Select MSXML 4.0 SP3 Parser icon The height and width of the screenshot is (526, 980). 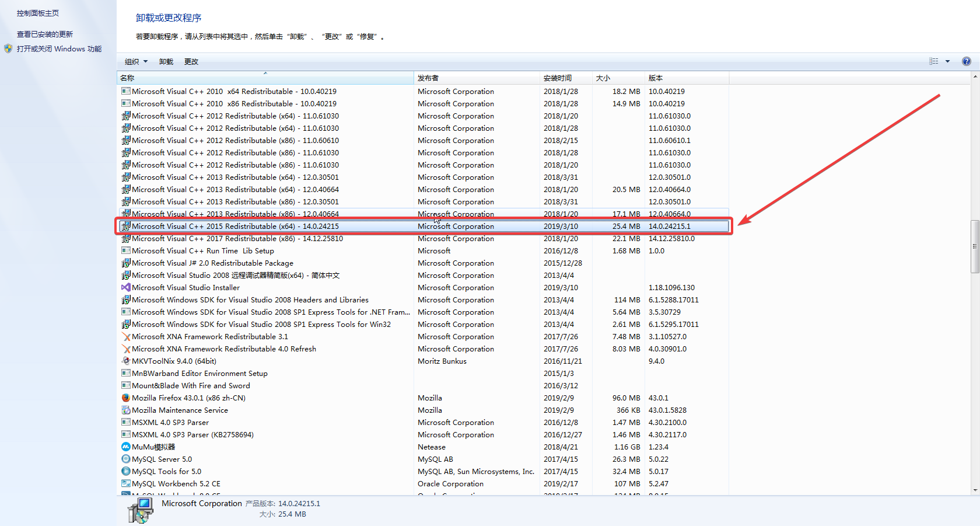pyautogui.click(x=126, y=422)
